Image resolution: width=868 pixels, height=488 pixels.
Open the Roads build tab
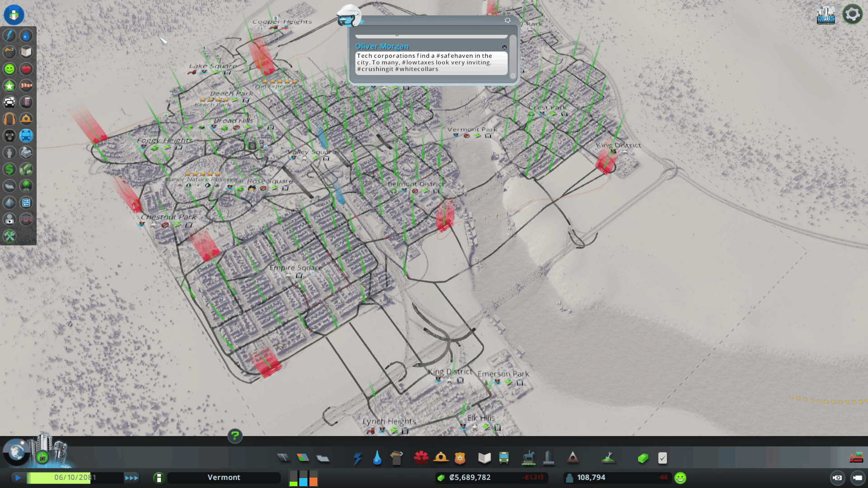283,458
